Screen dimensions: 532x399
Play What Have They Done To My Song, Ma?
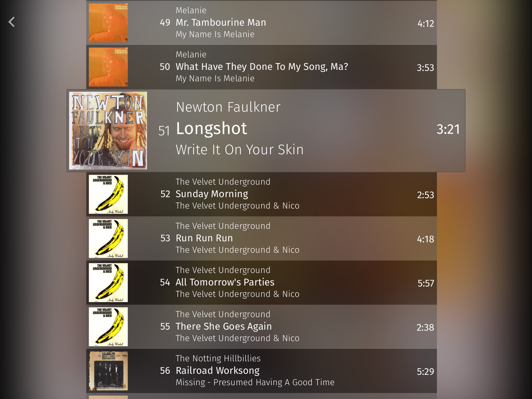pos(262,67)
